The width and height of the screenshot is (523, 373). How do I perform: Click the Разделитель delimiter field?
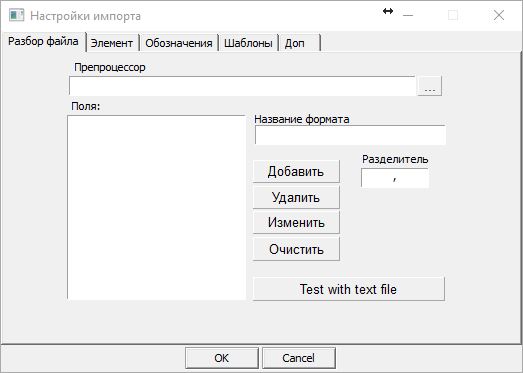point(395,177)
